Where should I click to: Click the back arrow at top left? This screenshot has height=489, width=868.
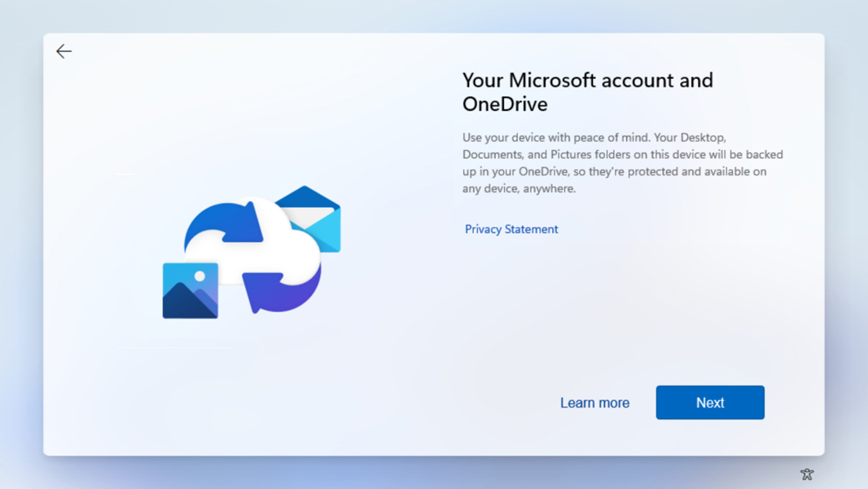pos(64,51)
